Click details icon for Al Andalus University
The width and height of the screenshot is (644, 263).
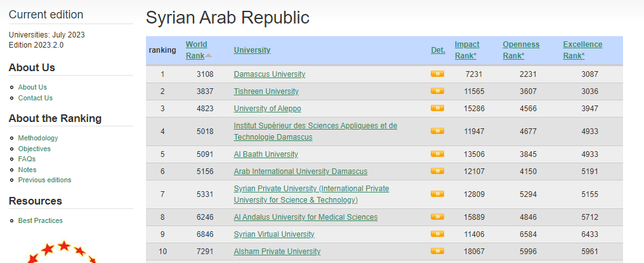(437, 217)
